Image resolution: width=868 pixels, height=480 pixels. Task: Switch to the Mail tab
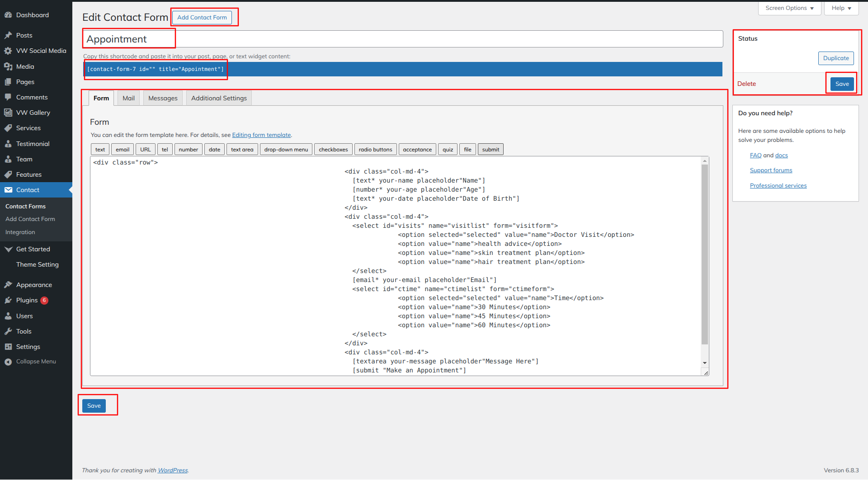pyautogui.click(x=128, y=98)
